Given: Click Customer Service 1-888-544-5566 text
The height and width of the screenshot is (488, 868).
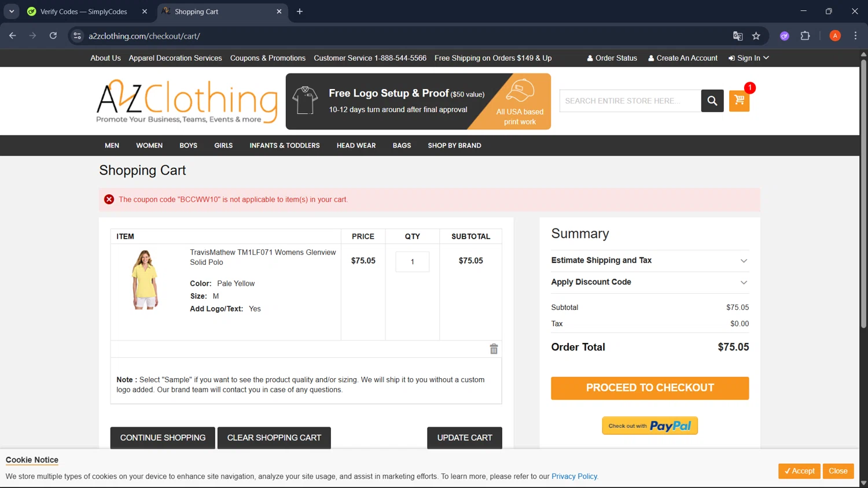Looking at the screenshot, I should [x=370, y=58].
